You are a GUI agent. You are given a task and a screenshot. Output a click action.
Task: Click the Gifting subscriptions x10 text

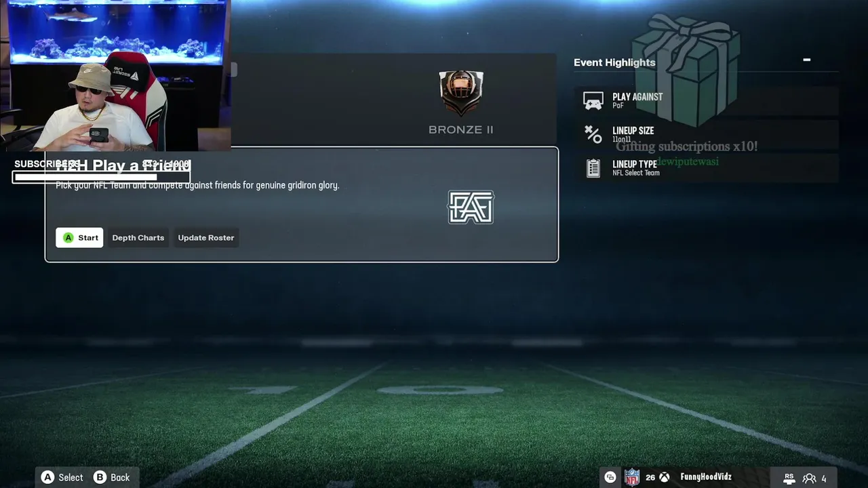coord(686,146)
